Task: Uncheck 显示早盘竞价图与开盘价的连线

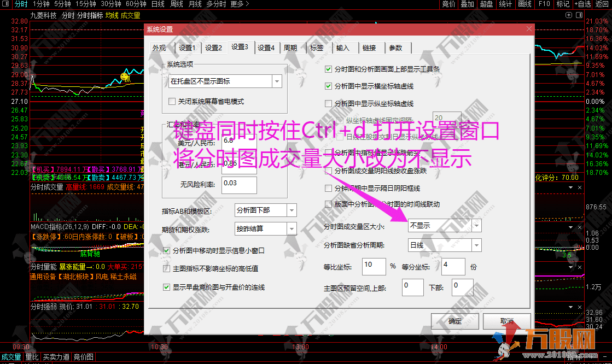Action: (167, 287)
